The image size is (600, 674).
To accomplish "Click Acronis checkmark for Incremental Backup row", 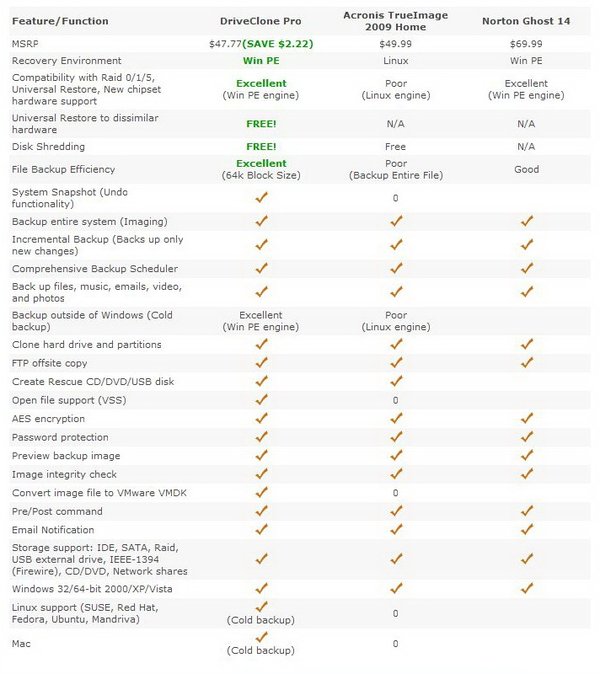I will 396,245.
